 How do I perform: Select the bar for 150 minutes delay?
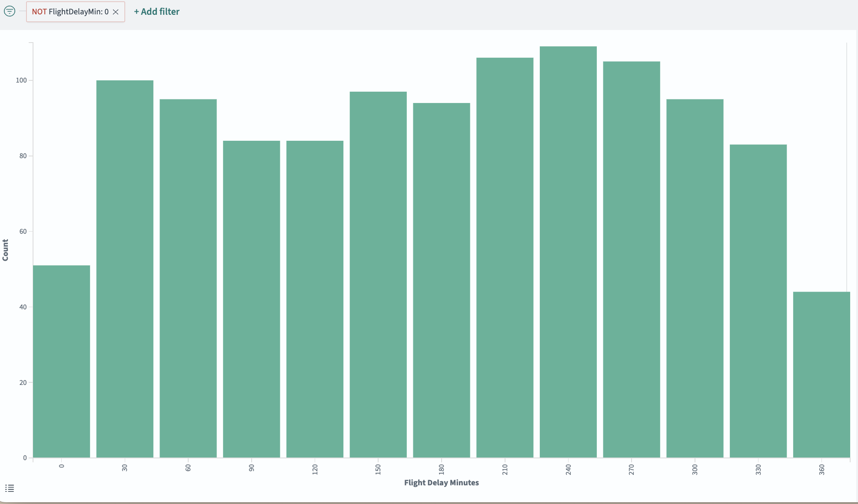[x=378, y=275]
